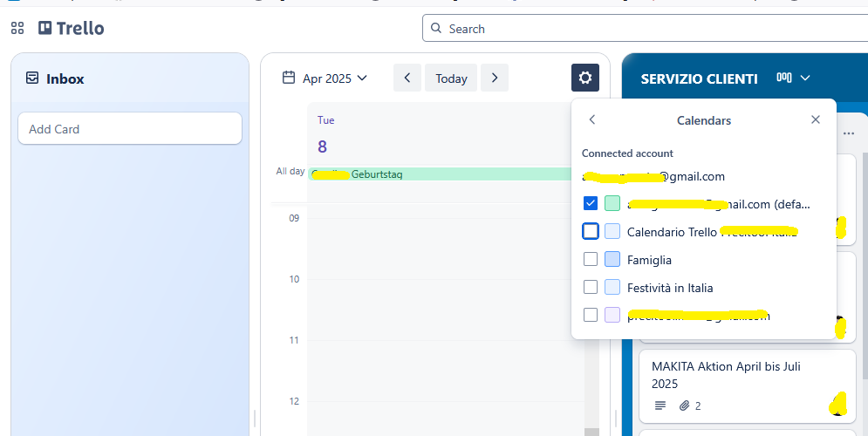This screenshot has width=868, height=436.
Task: Open the MAKITA Aktion April bis Juli card
Action: (748, 385)
